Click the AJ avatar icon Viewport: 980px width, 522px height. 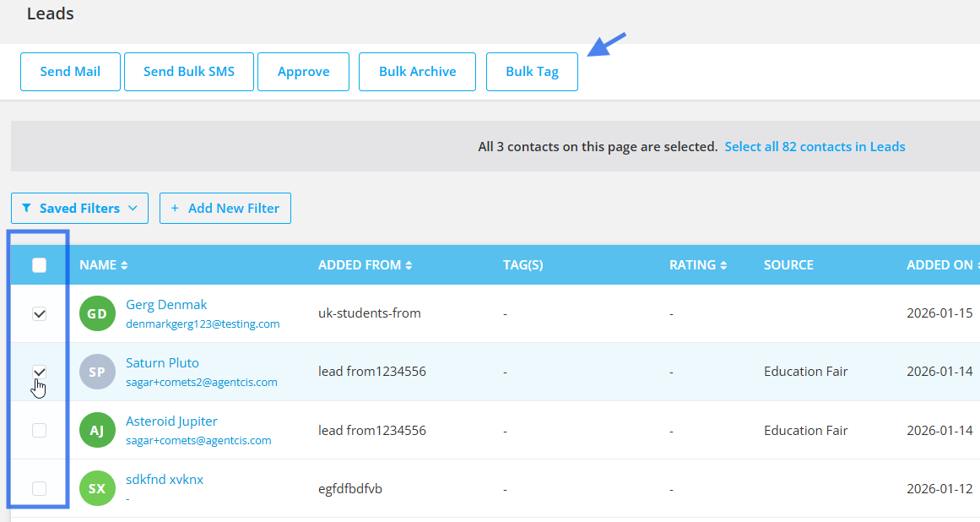click(x=98, y=430)
